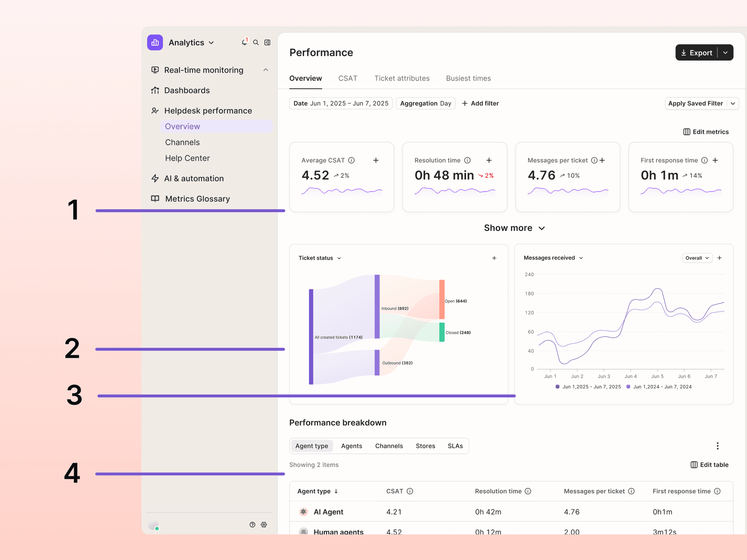Open the notifications bell icon
Screen dimensions: 747x560
tap(244, 42)
